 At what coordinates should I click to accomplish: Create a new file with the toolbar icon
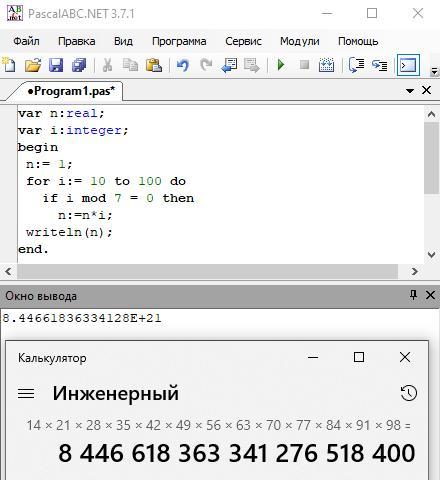tap(9, 65)
